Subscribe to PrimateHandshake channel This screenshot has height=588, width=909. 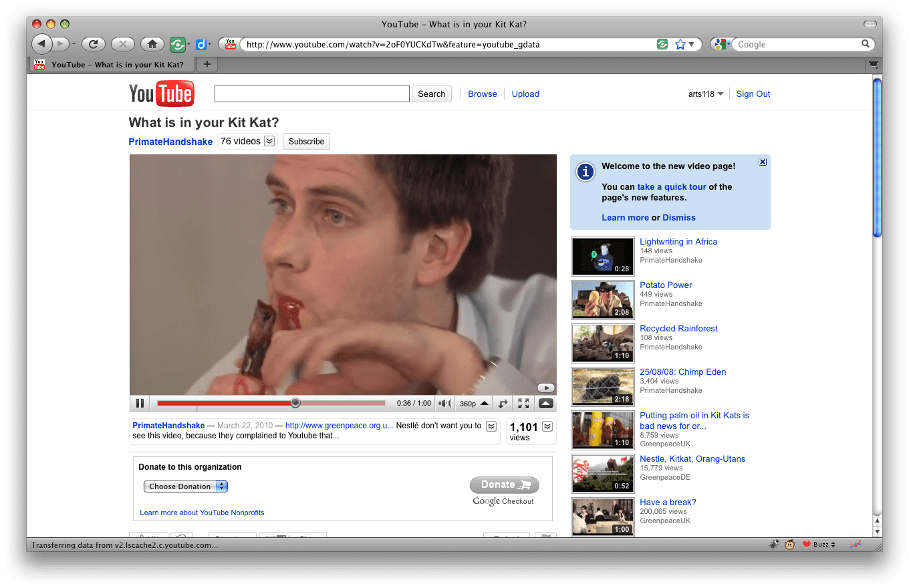click(306, 142)
